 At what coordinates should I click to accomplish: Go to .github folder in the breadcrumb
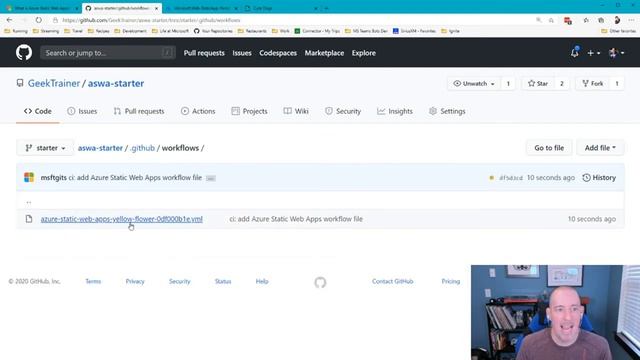142,148
